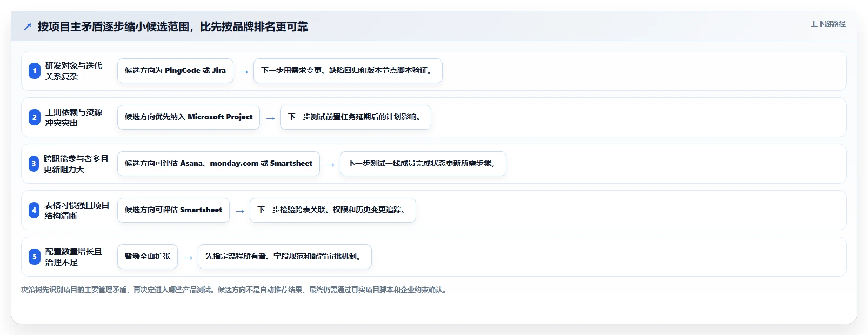Click the 研发对象与迭代关系复杂 condition text
The image size is (868, 335).
[x=74, y=71]
